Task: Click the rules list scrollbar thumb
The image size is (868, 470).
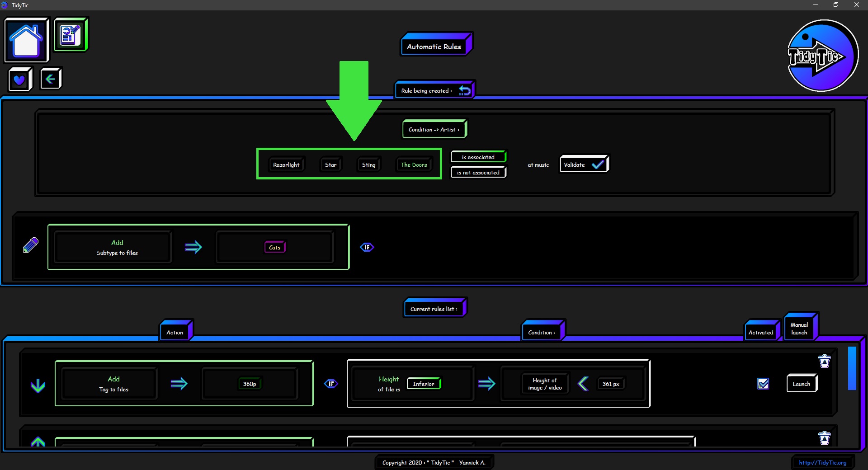Action: (852, 368)
